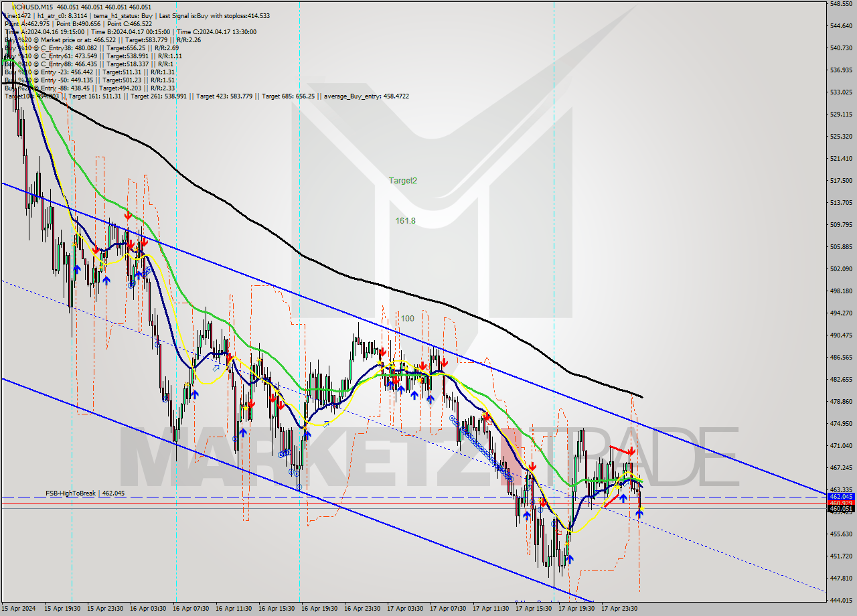Click the 'Point A:462.975' info line
857x616 pixels.
pos(28,23)
